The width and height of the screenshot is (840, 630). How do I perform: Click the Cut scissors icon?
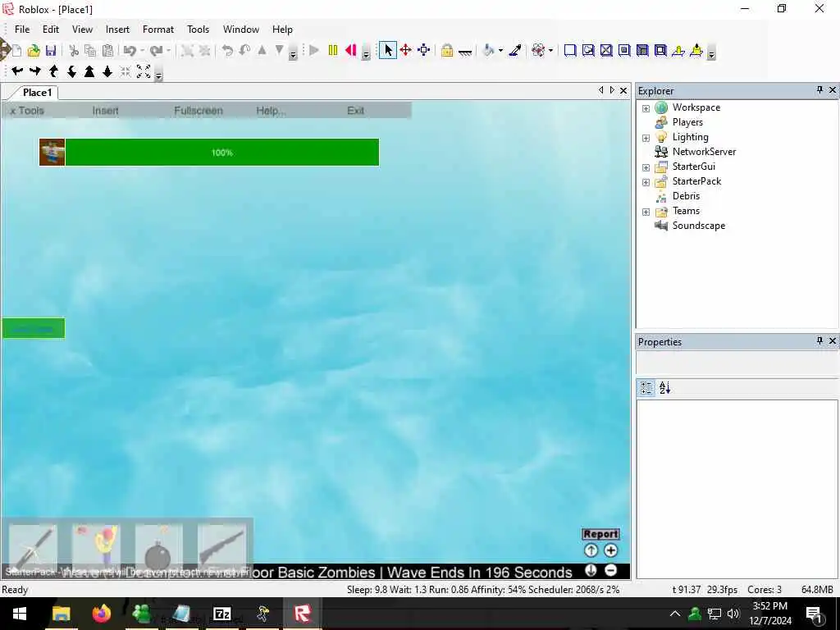74,50
